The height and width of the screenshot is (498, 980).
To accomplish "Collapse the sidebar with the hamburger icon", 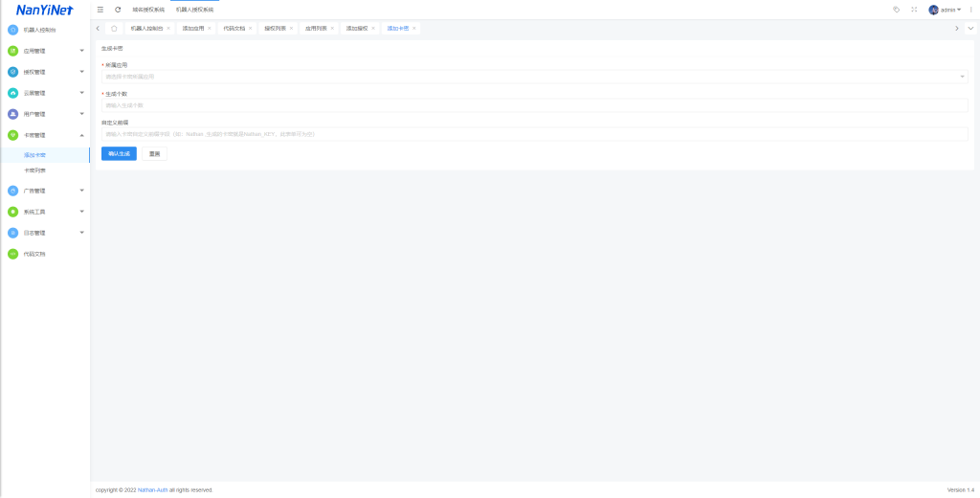I will pos(100,10).
